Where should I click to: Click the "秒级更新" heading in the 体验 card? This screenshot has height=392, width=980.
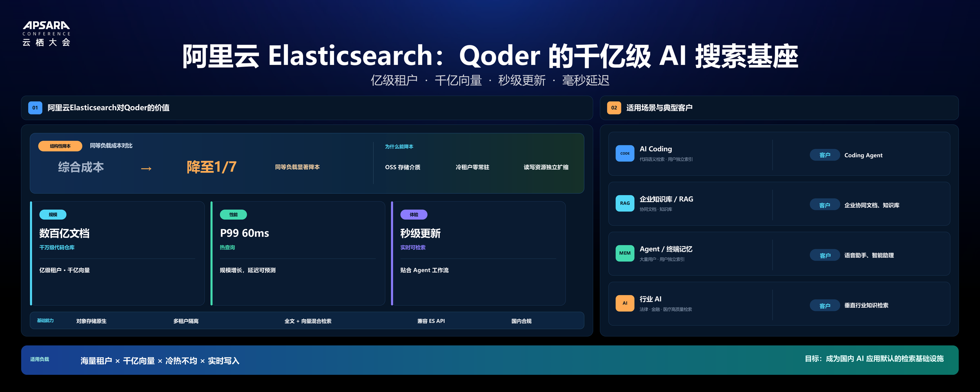pos(421,233)
